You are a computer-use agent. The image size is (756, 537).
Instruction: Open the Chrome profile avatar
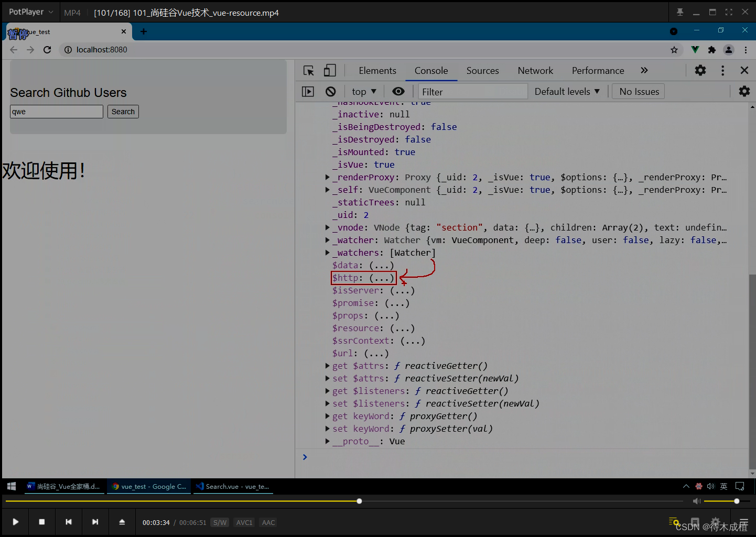coord(729,50)
